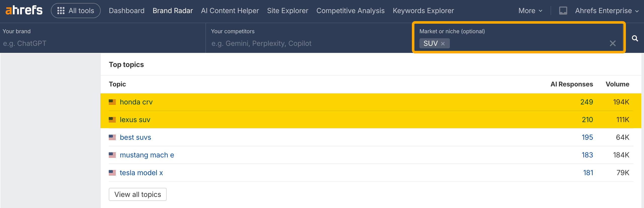644x208 pixels.
Task: Click the search magnifier icon
Action: (635, 38)
